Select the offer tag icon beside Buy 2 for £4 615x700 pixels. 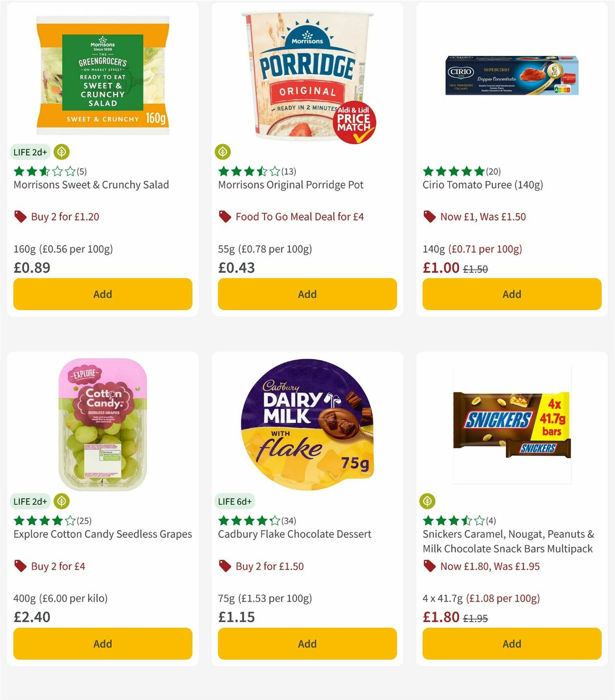pos(20,566)
